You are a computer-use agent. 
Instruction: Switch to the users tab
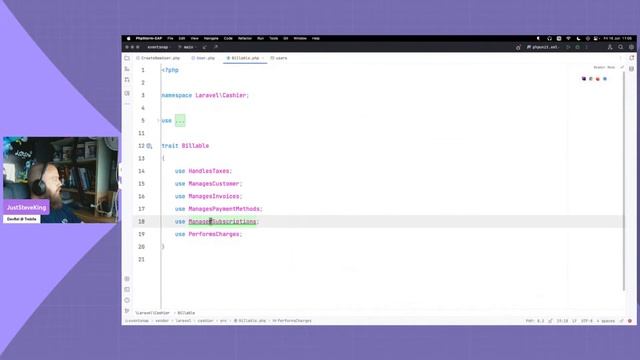point(279,58)
